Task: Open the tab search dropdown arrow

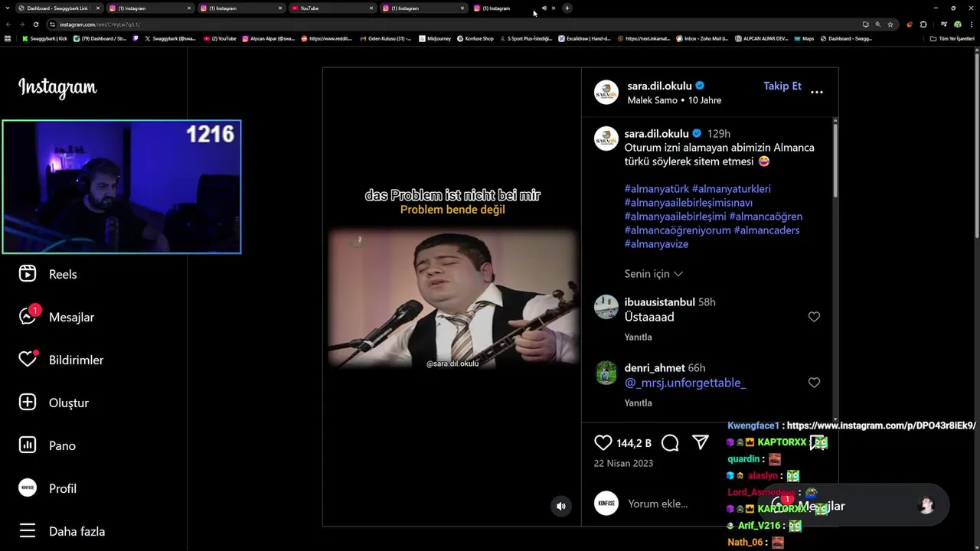Action: tap(8, 8)
